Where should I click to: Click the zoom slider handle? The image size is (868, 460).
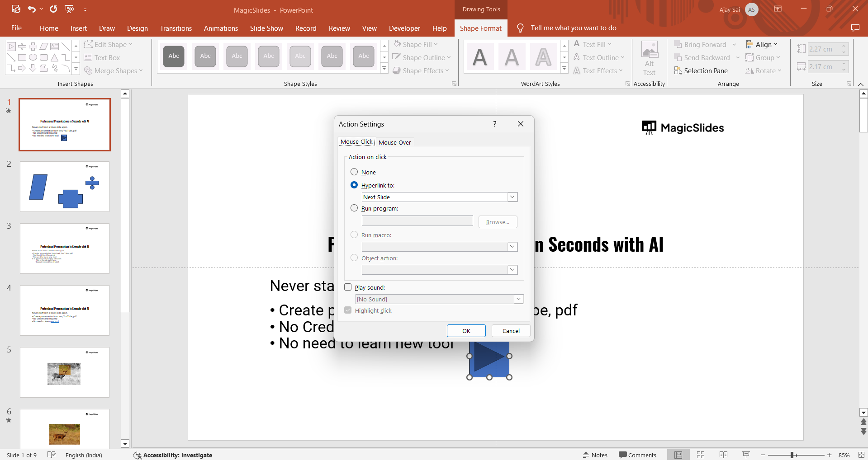(x=792, y=455)
